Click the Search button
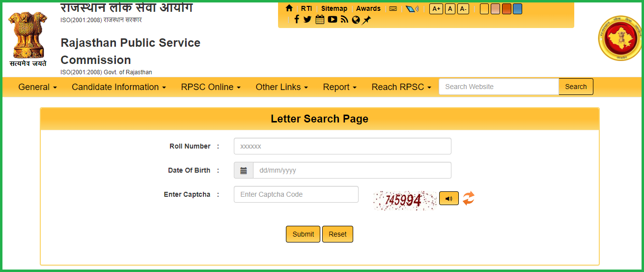 576,87
